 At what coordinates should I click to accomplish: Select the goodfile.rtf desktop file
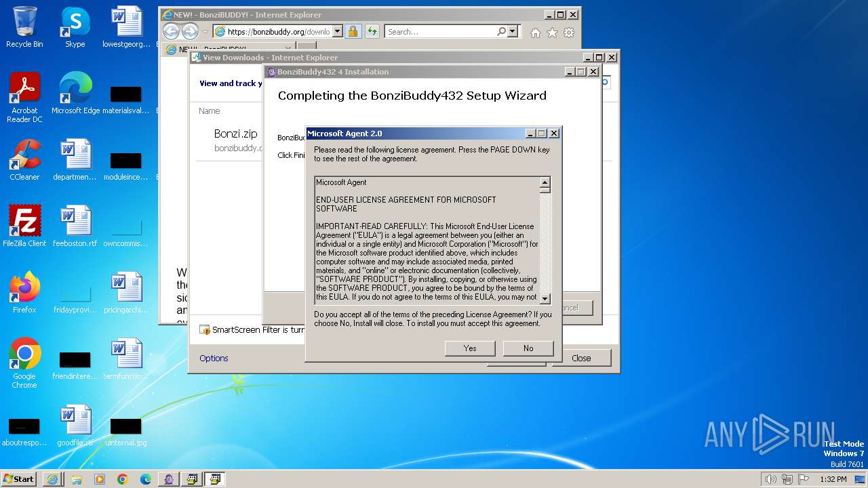coord(75,426)
